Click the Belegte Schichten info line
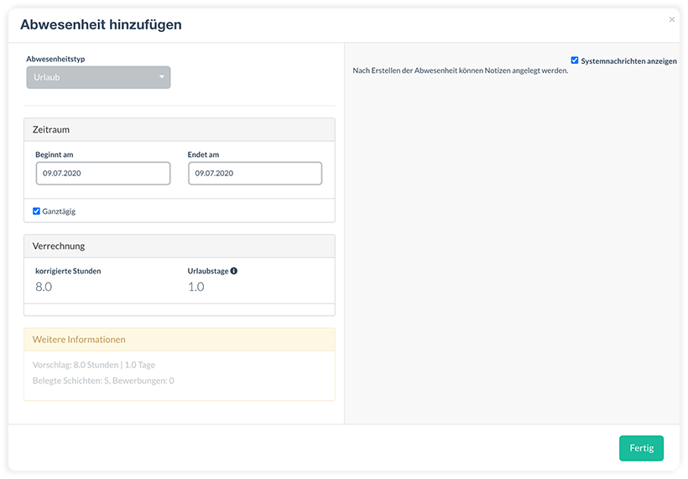The image size is (688, 479). (103, 381)
